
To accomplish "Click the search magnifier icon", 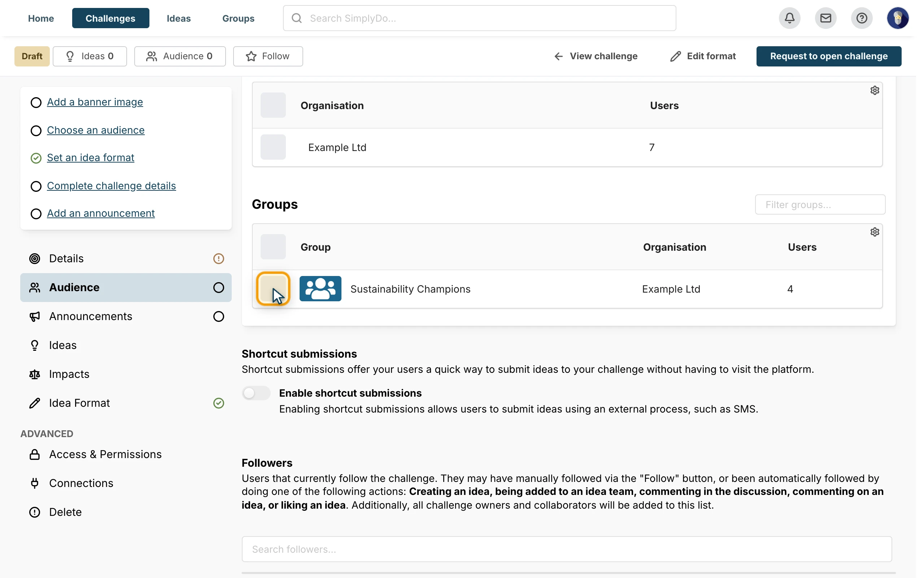I will (x=297, y=18).
